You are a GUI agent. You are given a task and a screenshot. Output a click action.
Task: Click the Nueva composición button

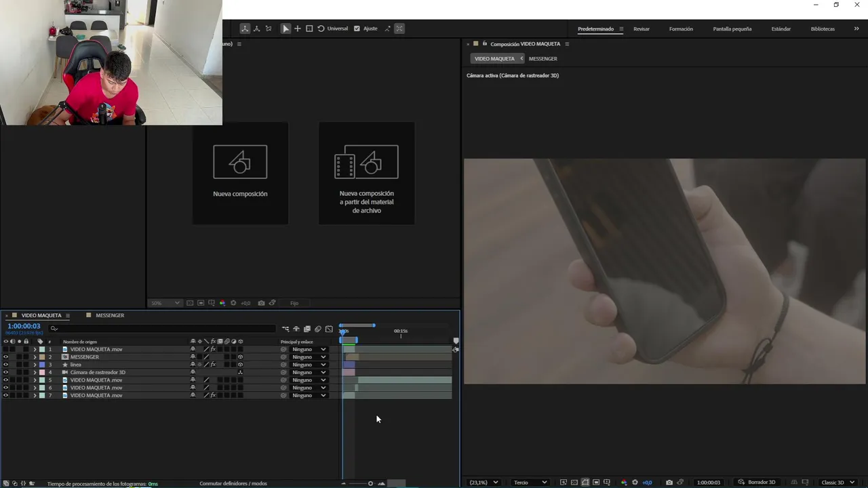[x=240, y=173]
